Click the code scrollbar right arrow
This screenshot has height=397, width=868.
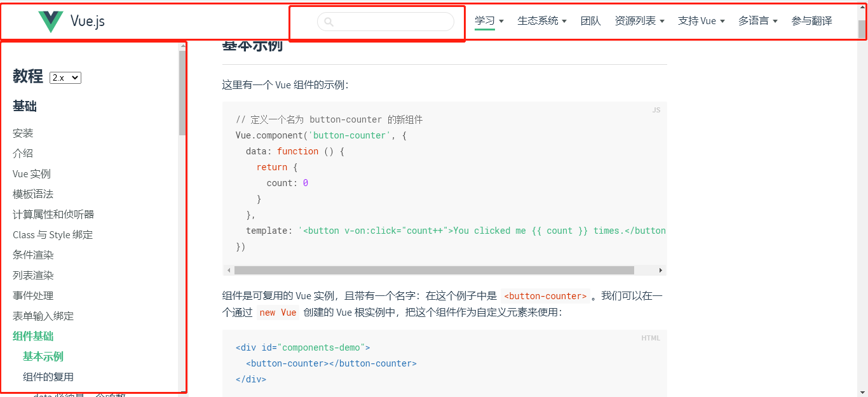(661, 271)
